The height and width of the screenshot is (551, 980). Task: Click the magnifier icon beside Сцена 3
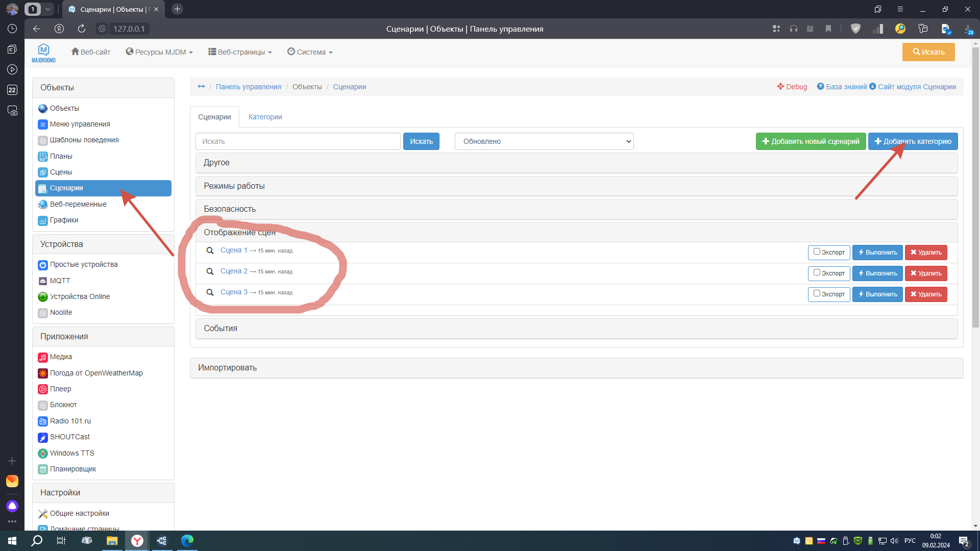[x=210, y=292]
